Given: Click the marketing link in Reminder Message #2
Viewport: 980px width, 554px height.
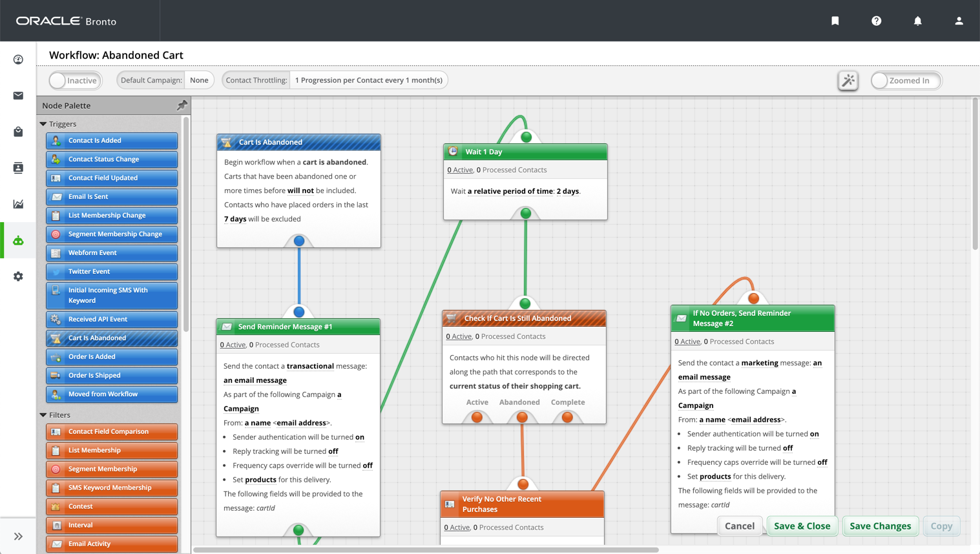Looking at the screenshot, I should pyautogui.click(x=760, y=363).
